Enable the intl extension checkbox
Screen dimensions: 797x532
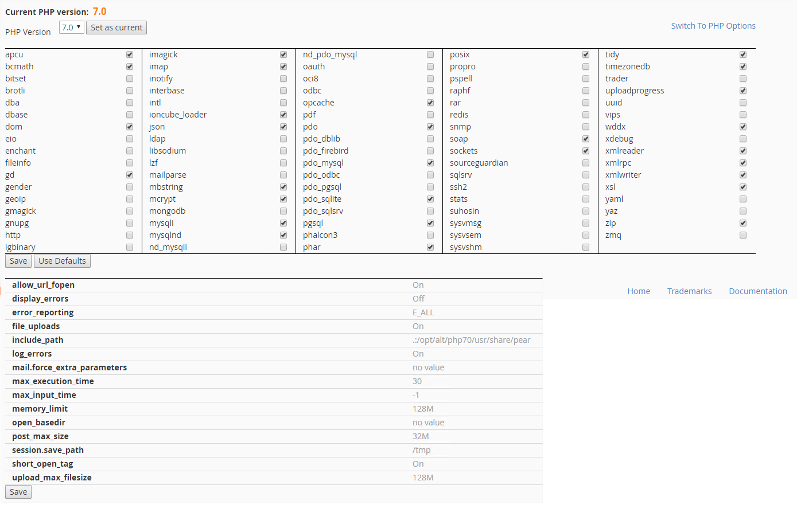tap(283, 103)
